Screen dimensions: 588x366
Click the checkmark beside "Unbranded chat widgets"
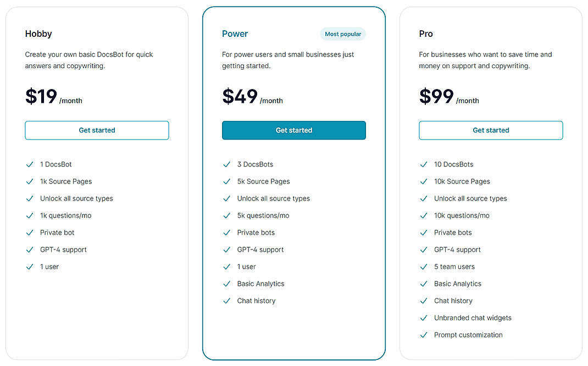pyautogui.click(x=424, y=318)
